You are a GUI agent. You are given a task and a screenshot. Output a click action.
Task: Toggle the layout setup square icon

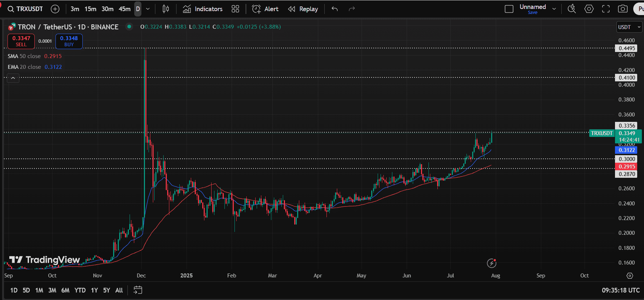tap(509, 9)
